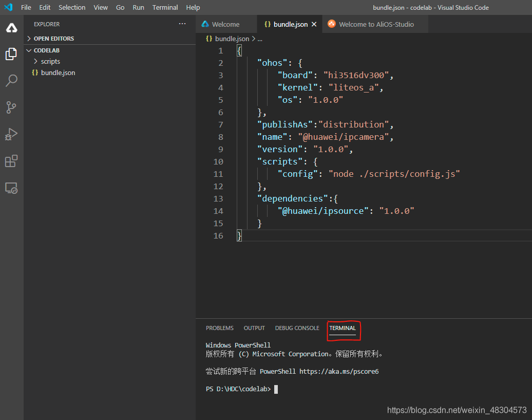
Task: Click the Explorer more actions ellipsis
Action: 182,24
